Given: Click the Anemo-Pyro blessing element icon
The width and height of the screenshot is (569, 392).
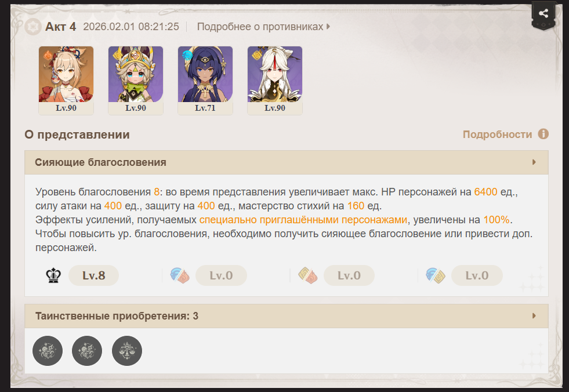Looking at the screenshot, I should [x=180, y=275].
